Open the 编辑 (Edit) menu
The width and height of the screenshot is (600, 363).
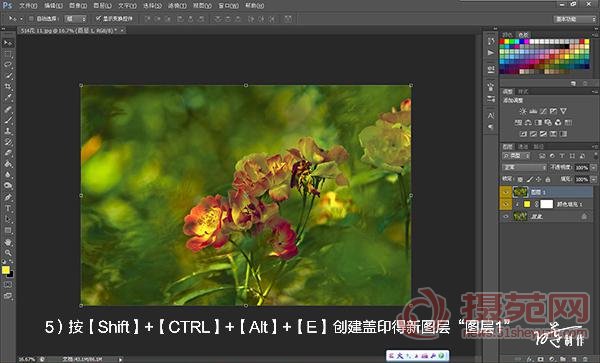[53, 6]
